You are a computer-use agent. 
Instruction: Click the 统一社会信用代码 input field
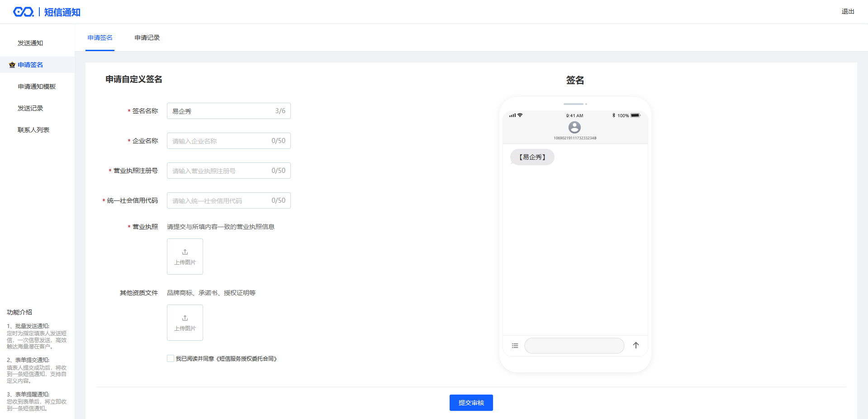[x=229, y=200]
